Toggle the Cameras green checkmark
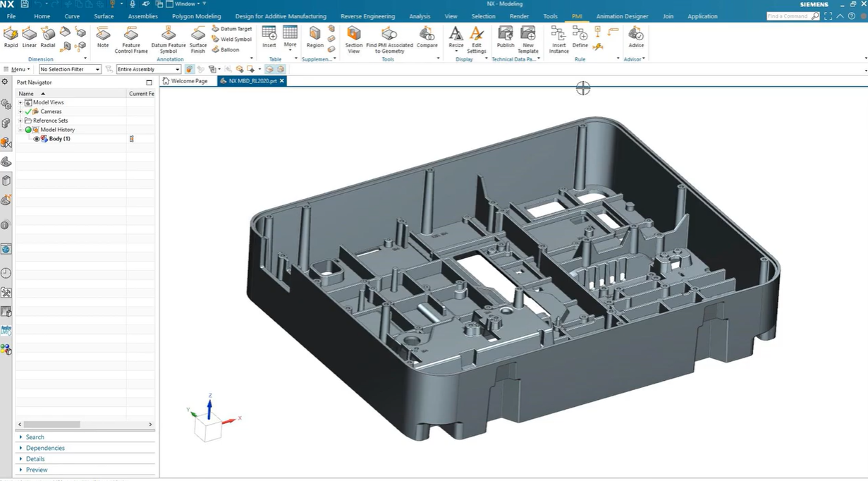Screen dimensions: 868x481 pyautogui.click(x=28, y=111)
